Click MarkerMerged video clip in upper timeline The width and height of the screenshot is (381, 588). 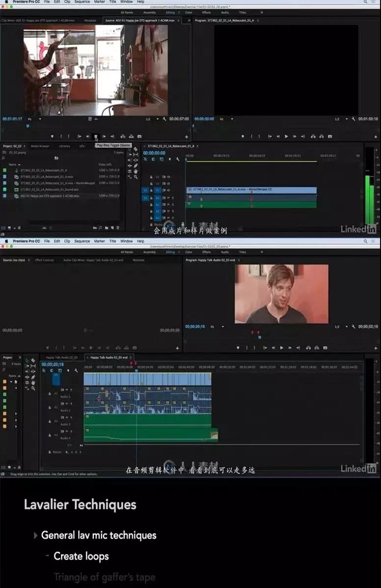click(x=251, y=190)
